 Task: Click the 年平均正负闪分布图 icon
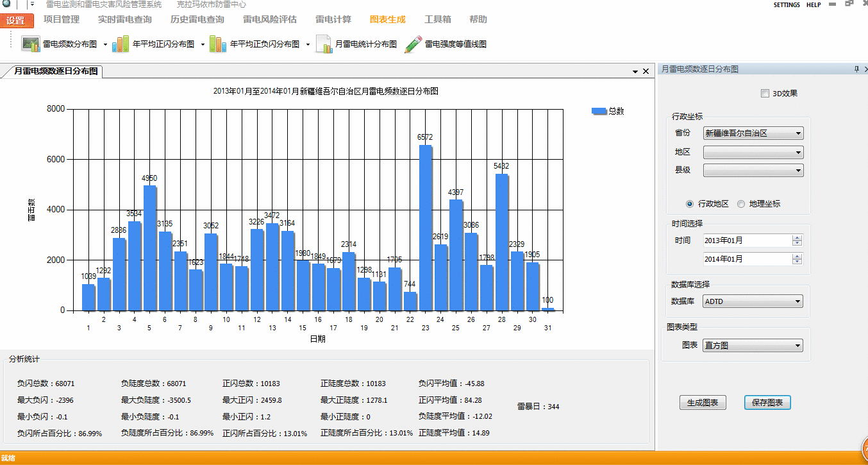tap(218, 44)
